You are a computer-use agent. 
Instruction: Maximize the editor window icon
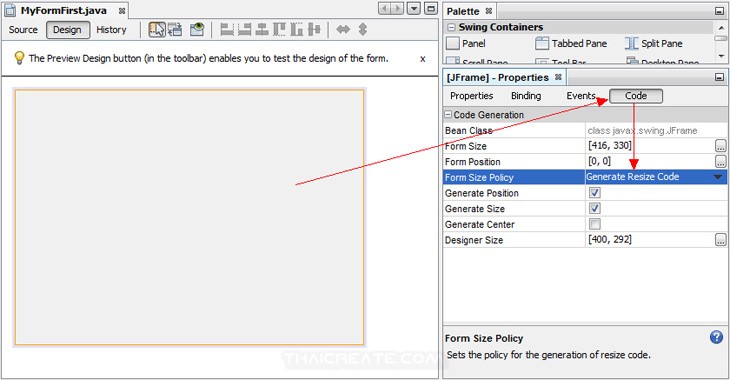coord(431,8)
